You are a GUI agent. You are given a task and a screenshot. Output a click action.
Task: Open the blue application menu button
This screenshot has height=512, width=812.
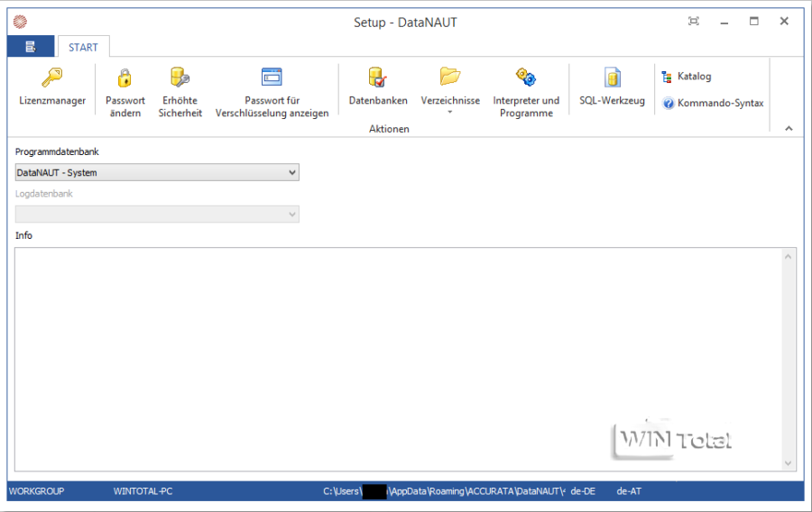coord(31,47)
